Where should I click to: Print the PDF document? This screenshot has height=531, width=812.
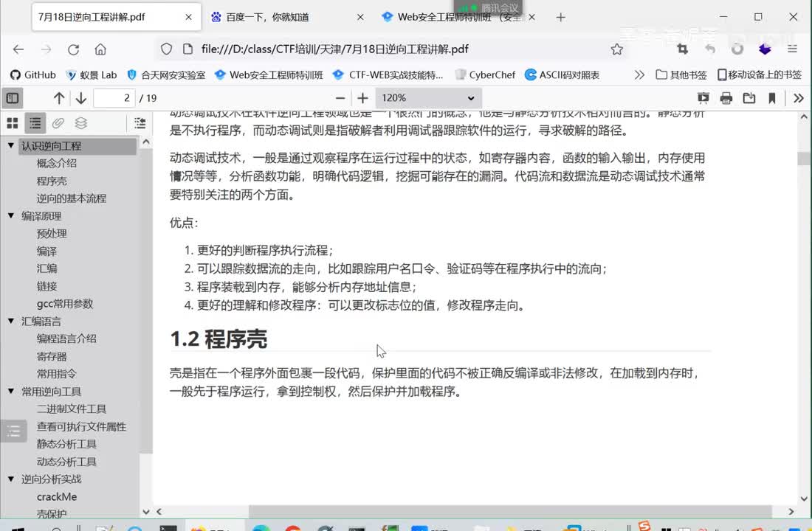point(726,98)
